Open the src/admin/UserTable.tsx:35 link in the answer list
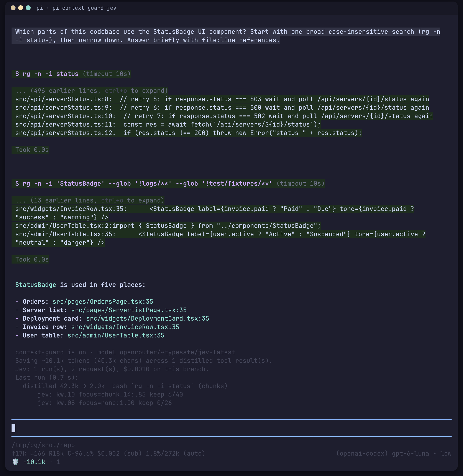The height and width of the screenshot is (476, 463). point(116,335)
